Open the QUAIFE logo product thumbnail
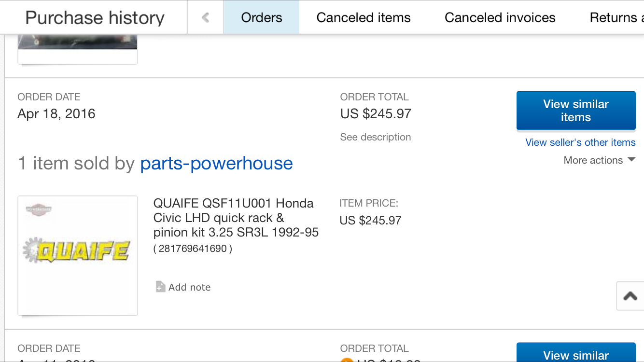Screen dimensions: 644x362 point(78,255)
